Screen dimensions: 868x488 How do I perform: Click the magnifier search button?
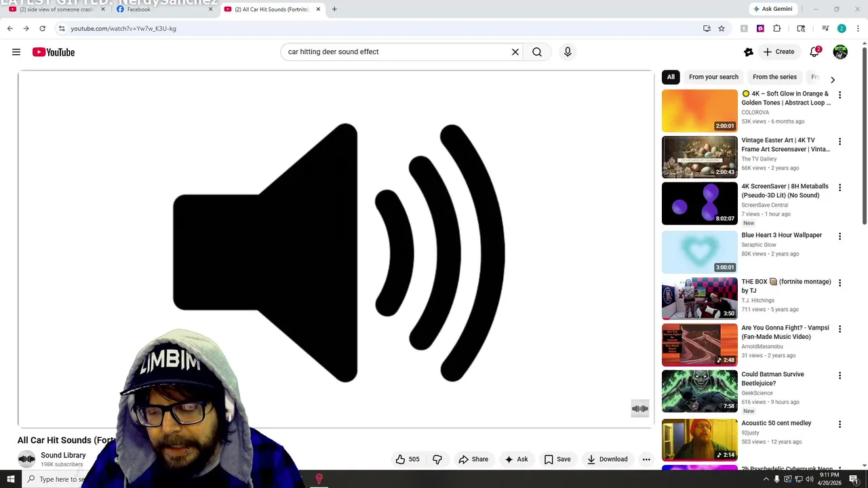coord(537,52)
